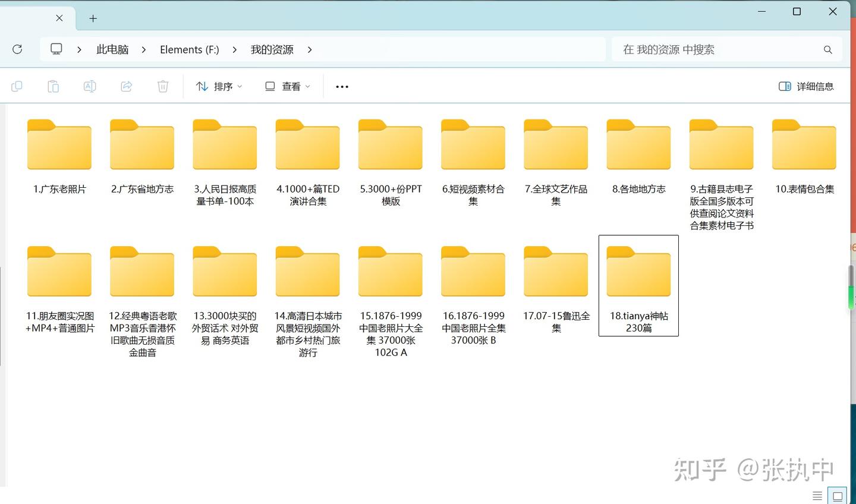This screenshot has height=504, width=856.
Task: Select the 3.人民日报高质量书单 folder icon
Action: 225,144
